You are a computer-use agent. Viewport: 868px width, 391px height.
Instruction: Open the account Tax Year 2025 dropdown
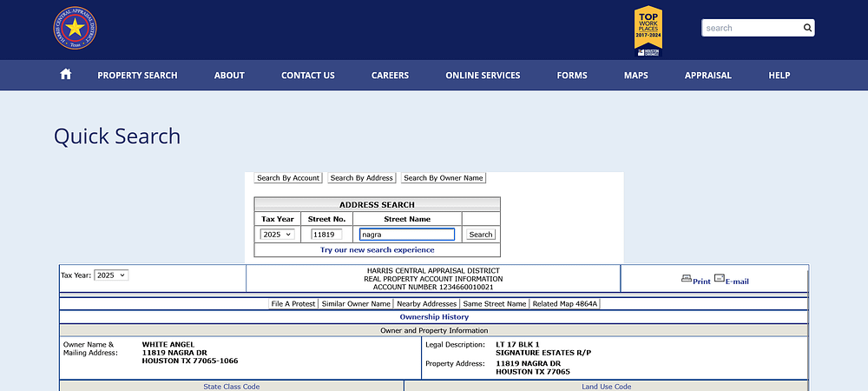coord(111,275)
